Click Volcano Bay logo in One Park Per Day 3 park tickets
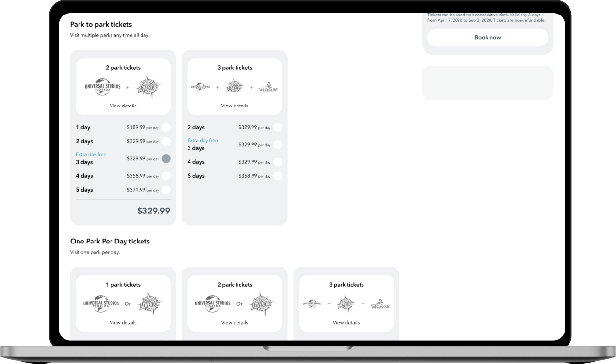This screenshot has width=616, height=364. click(380, 304)
